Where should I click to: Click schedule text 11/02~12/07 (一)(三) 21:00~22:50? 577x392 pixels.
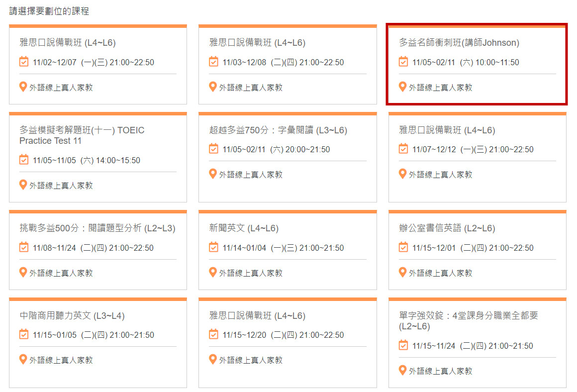94,62
